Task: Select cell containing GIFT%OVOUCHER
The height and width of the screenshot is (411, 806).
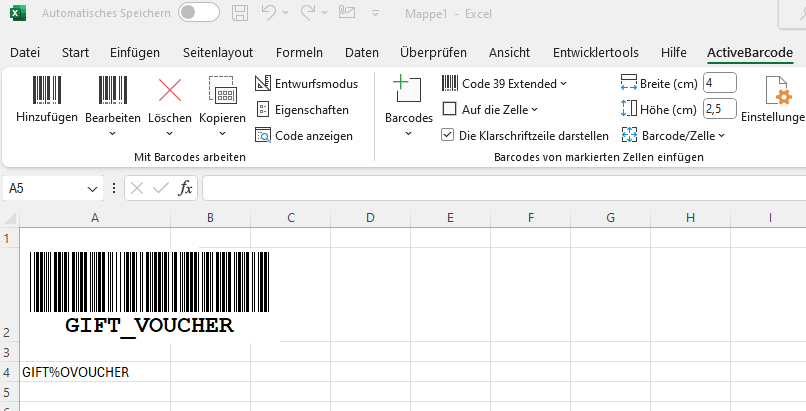Action: (95, 372)
